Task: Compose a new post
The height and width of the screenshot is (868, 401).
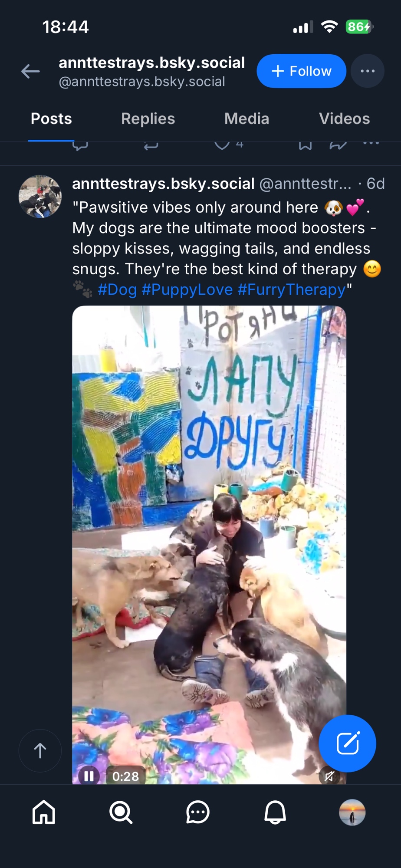Action: tap(347, 743)
